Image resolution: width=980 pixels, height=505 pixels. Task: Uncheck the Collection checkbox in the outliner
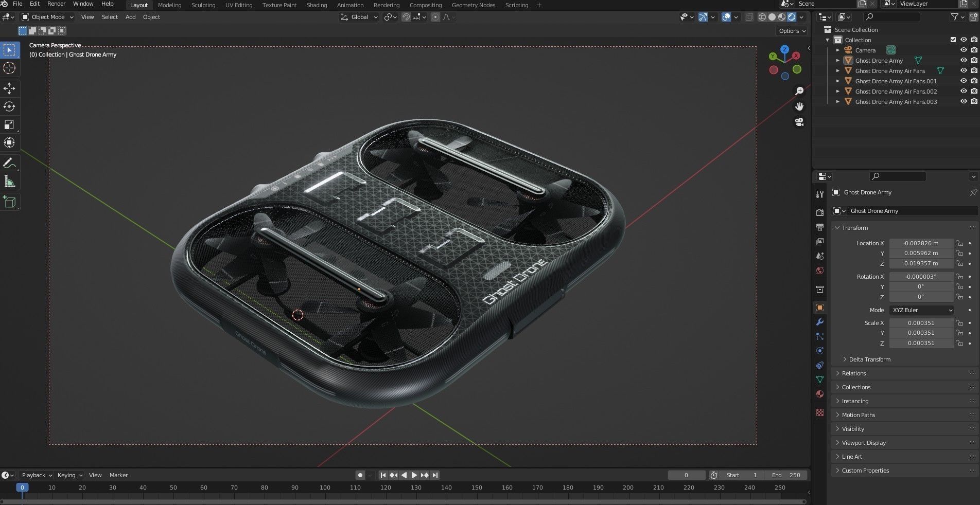click(953, 40)
